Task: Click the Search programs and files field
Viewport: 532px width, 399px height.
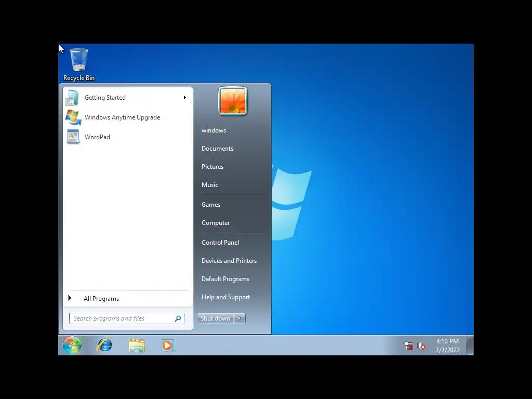Action: pos(127,318)
